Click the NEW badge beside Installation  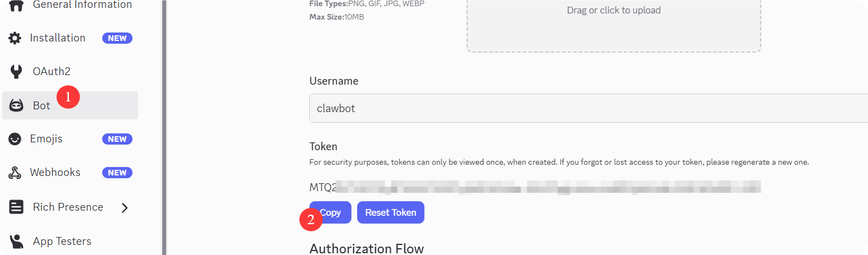pyautogui.click(x=117, y=38)
